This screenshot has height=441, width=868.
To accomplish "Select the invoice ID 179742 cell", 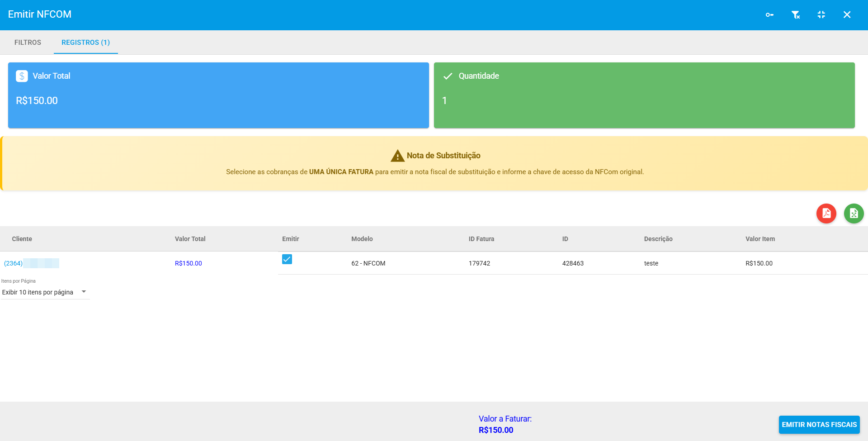I will click(480, 263).
